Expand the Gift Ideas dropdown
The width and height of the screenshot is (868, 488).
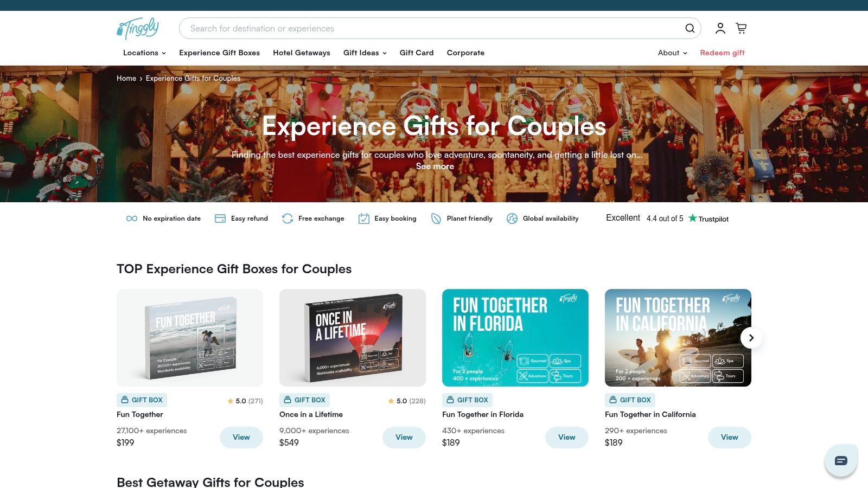click(365, 53)
